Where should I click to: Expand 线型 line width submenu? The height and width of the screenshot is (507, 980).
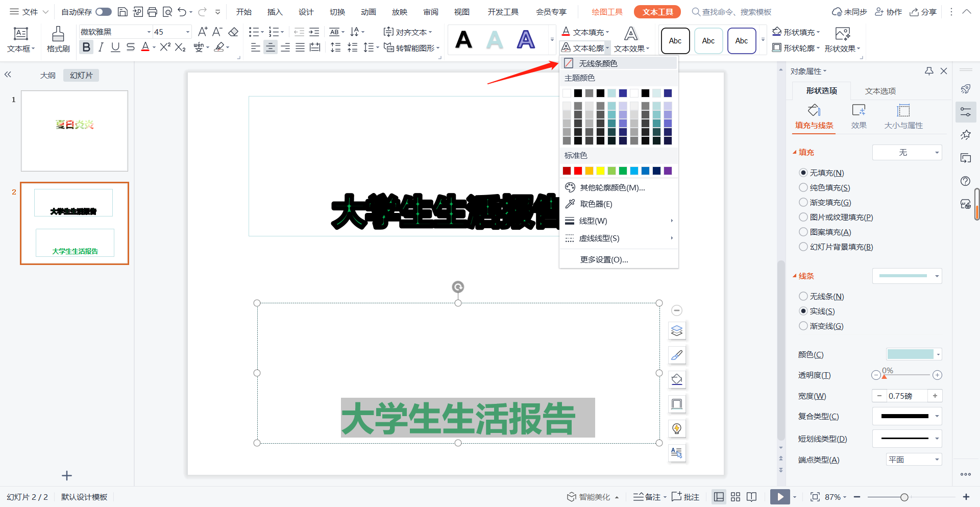point(619,221)
